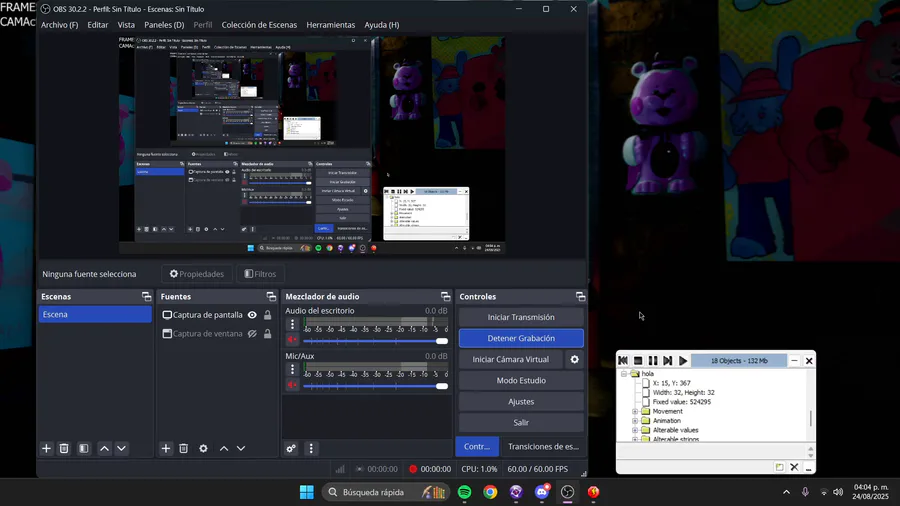Expand the Animation folder in debugger
The image size is (900, 506).
click(x=635, y=421)
